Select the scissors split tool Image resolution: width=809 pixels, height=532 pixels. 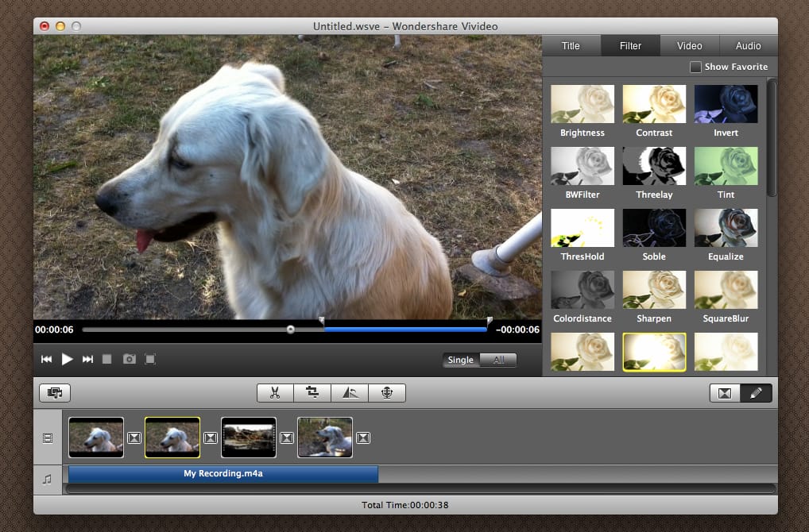[275, 393]
